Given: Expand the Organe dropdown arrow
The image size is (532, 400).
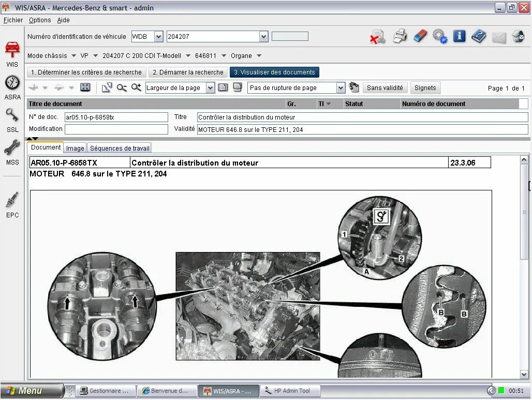Looking at the screenshot, I should point(259,56).
